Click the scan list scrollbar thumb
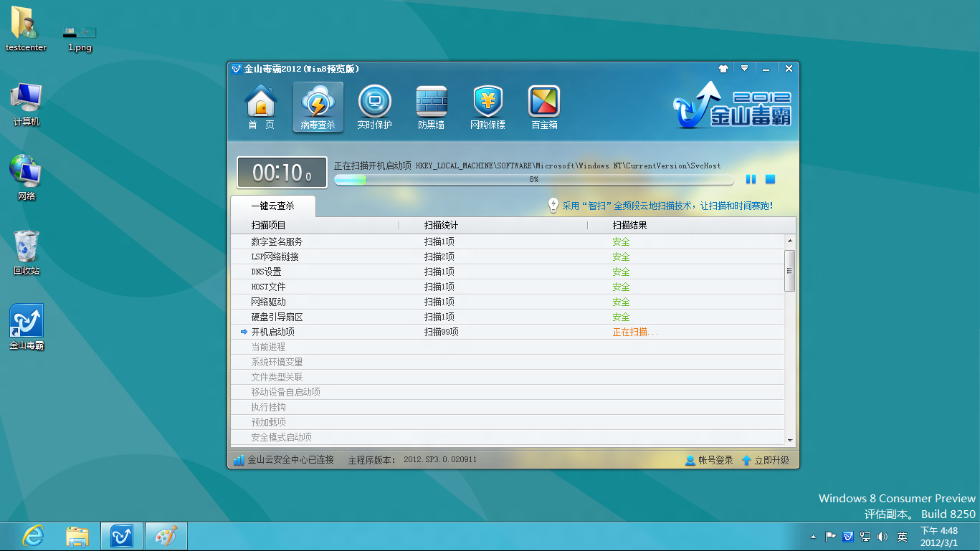The height and width of the screenshot is (551, 980). click(790, 271)
